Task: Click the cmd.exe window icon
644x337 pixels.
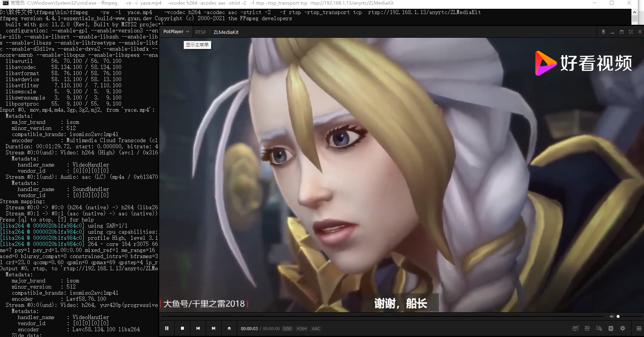Action: coord(5,3)
